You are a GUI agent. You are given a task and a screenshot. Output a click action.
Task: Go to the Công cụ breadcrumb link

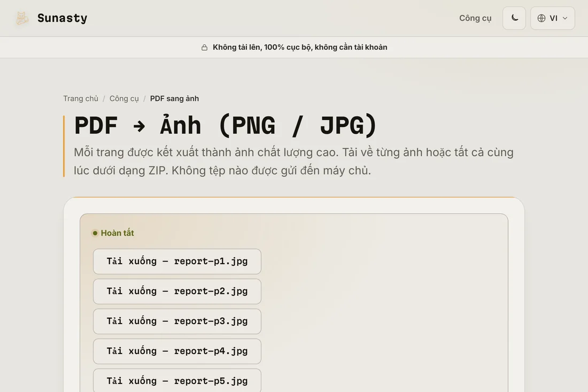(x=124, y=98)
